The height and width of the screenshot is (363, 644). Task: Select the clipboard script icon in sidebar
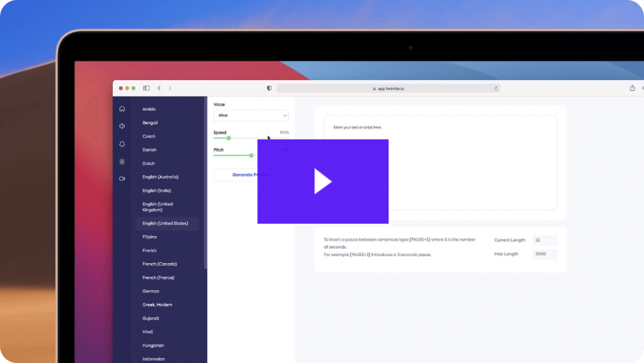pyautogui.click(x=122, y=162)
